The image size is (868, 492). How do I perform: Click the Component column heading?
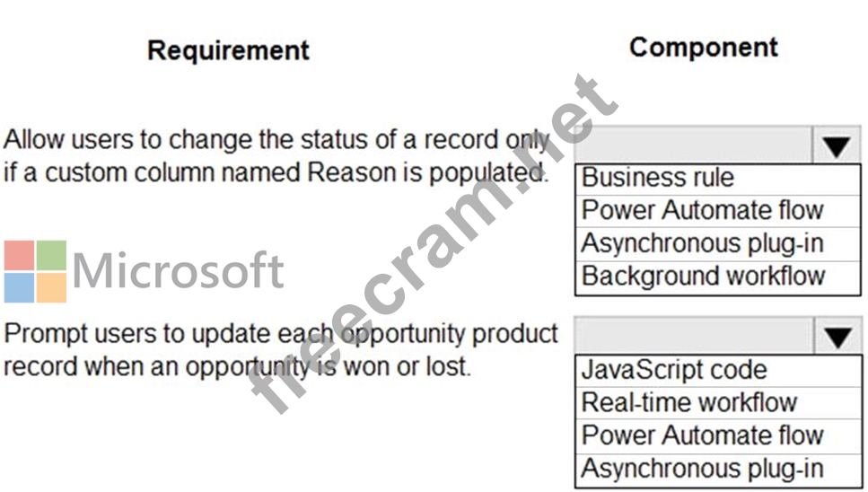[x=703, y=47]
